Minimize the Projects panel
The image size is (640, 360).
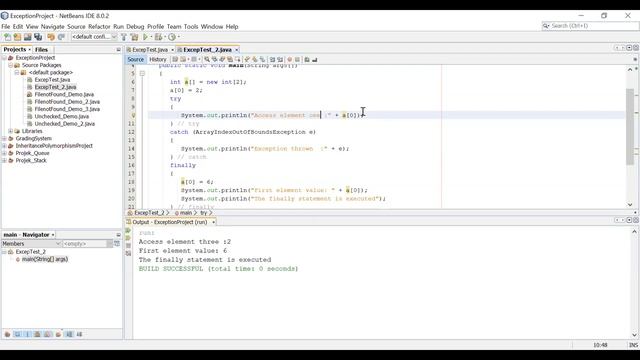click(118, 50)
